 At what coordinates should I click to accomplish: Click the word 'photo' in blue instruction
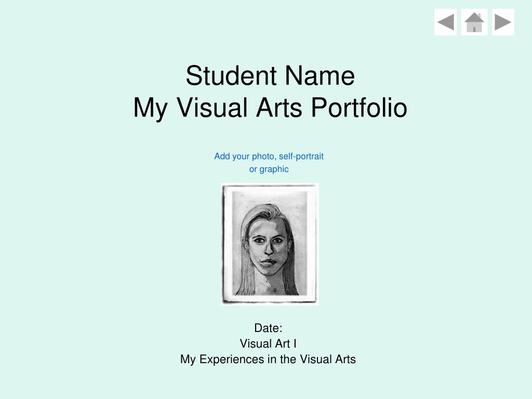point(263,156)
